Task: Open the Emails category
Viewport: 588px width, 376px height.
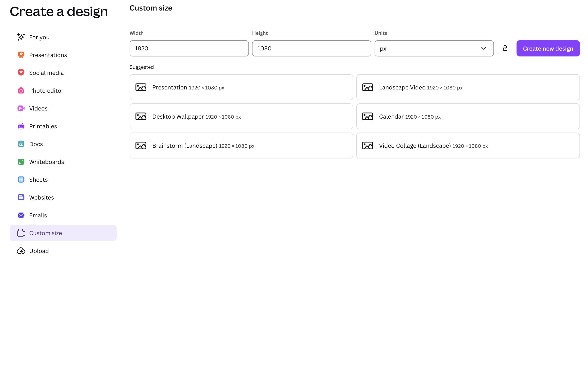Action: (x=63, y=215)
